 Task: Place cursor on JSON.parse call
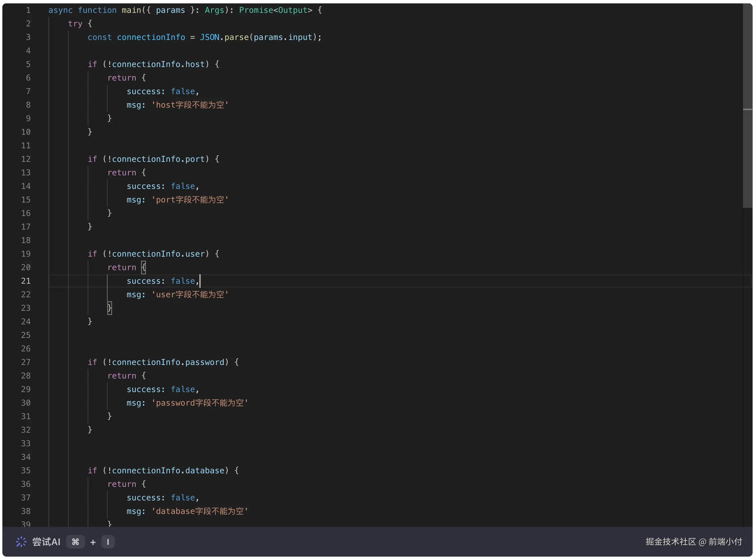[224, 37]
